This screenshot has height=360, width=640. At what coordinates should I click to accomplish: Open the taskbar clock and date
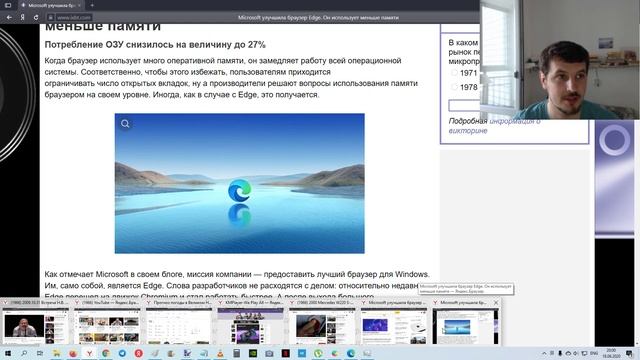pos(611,353)
